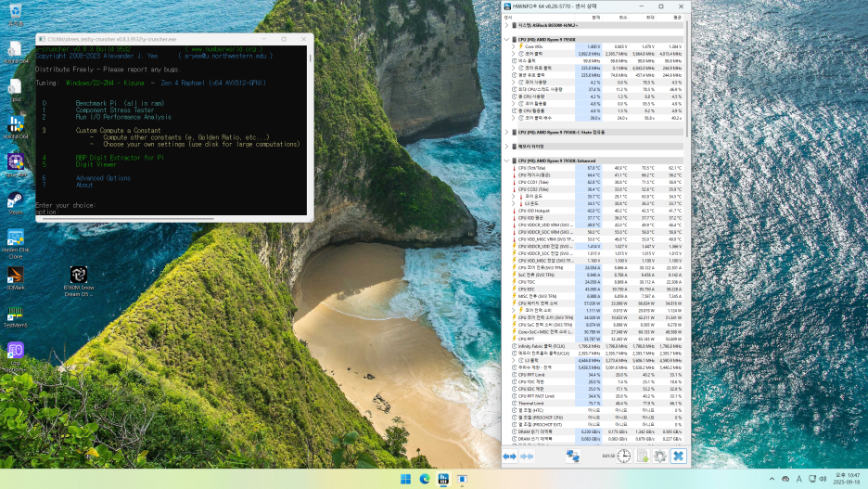The width and height of the screenshot is (868, 489).
Task: Expand the 시스템: ASRock sensor group
Action: (506, 25)
